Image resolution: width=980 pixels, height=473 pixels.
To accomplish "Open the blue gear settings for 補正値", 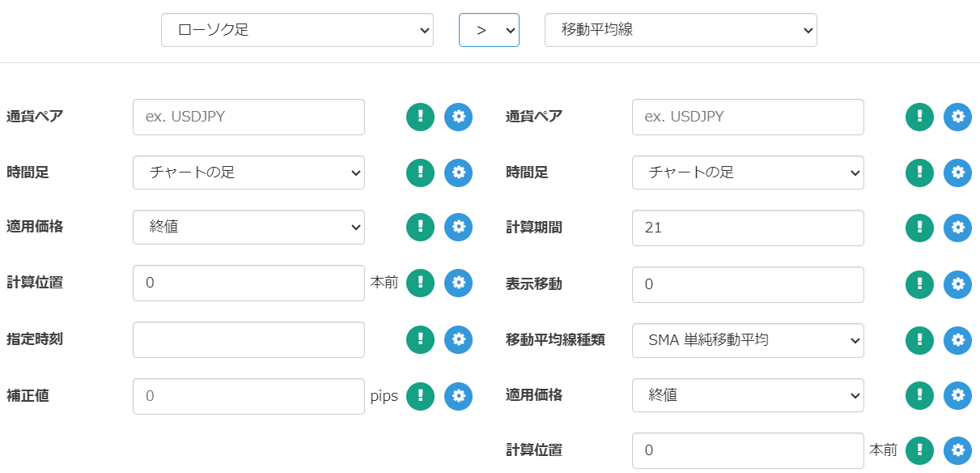I will tap(458, 396).
